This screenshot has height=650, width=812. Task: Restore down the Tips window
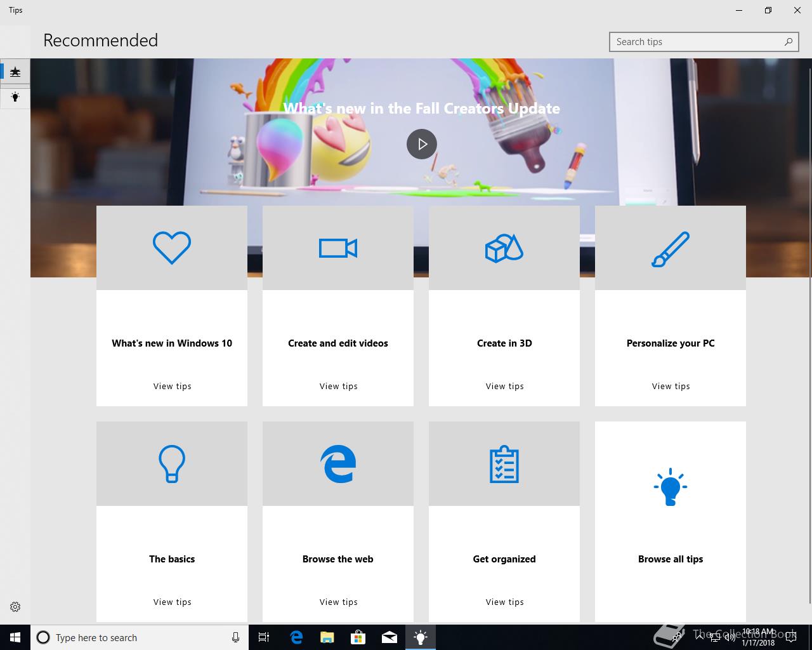(768, 10)
